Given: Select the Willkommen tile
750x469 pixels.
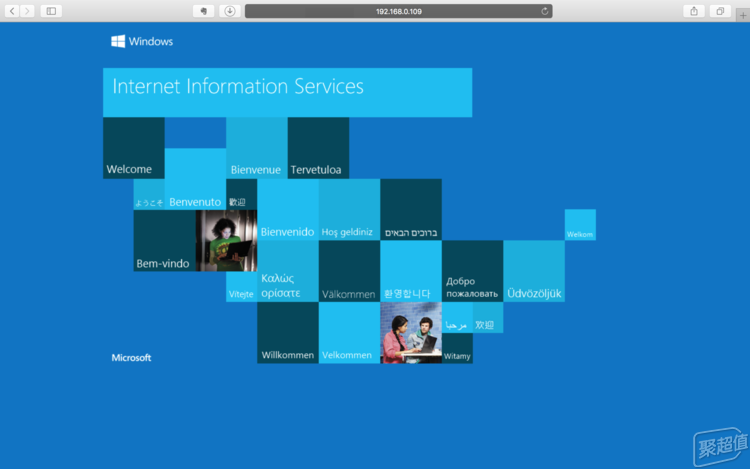Looking at the screenshot, I should click(287, 333).
